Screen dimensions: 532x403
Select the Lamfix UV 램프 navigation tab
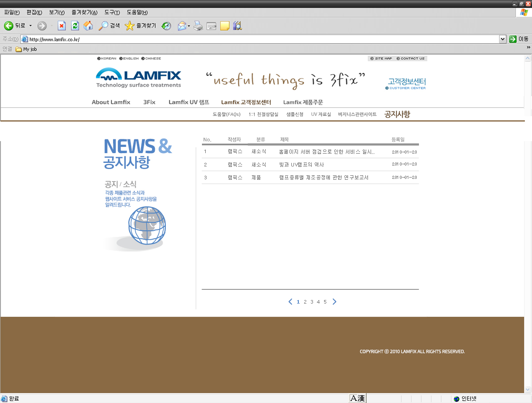click(188, 102)
